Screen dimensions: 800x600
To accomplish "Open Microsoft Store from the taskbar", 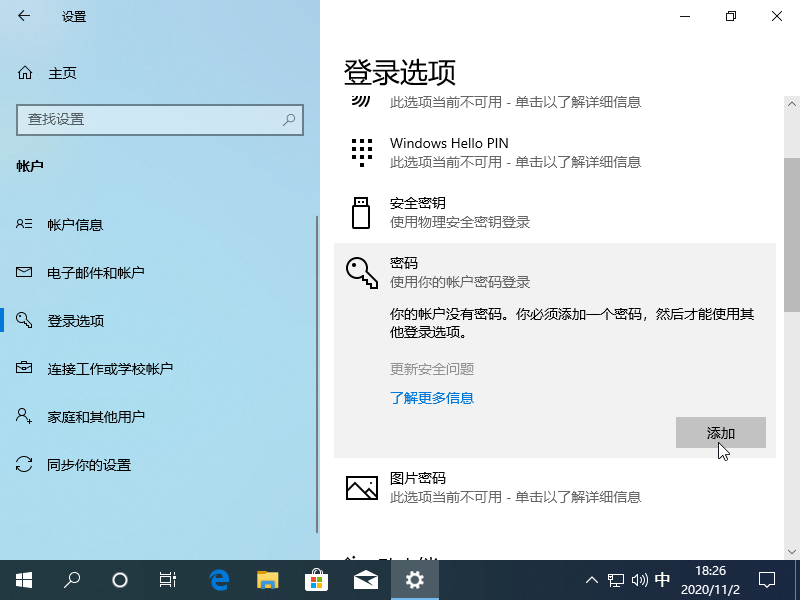I will (x=317, y=580).
